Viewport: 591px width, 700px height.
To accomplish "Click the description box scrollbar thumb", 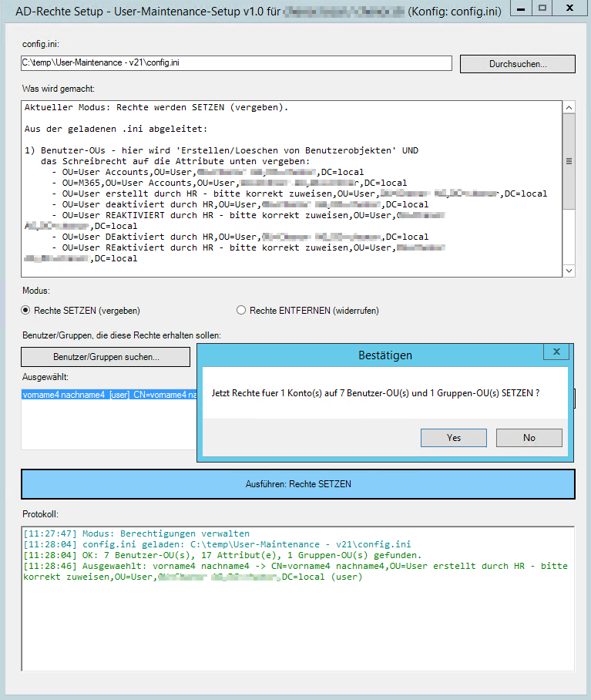I will point(569,161).
